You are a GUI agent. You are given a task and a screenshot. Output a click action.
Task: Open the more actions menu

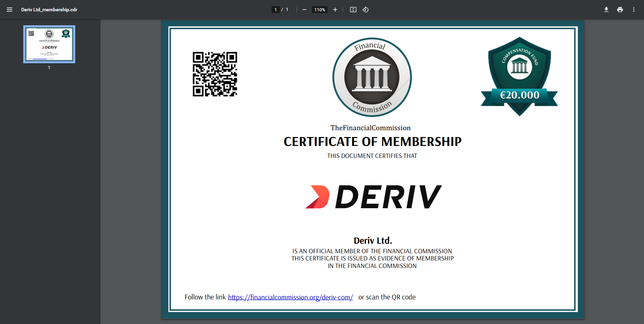point(634,10)
